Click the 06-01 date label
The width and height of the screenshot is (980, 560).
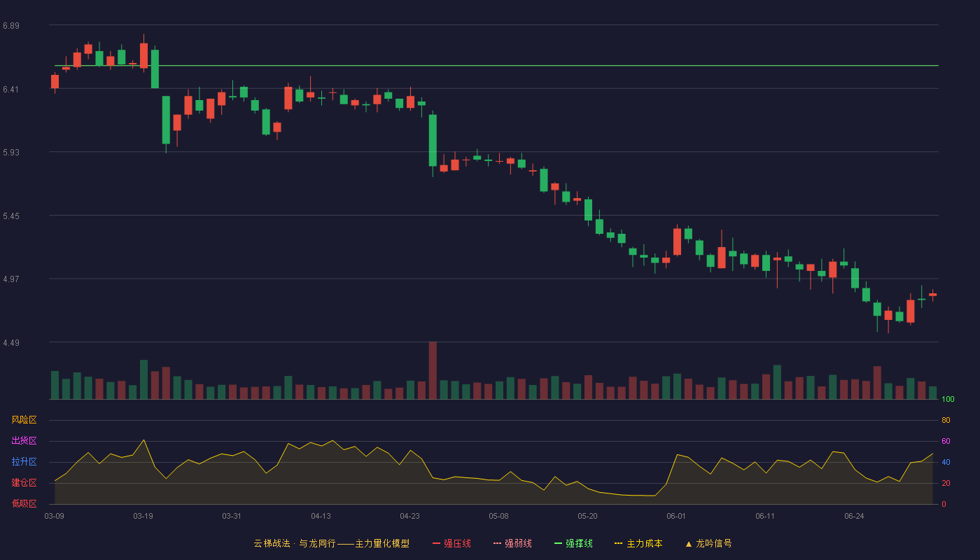[677, 517]
